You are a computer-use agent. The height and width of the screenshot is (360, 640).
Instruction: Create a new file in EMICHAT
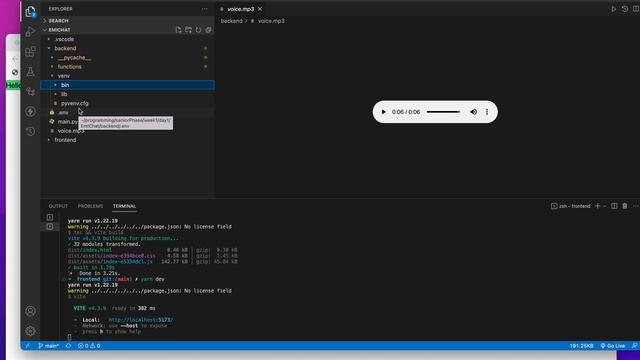178,30
